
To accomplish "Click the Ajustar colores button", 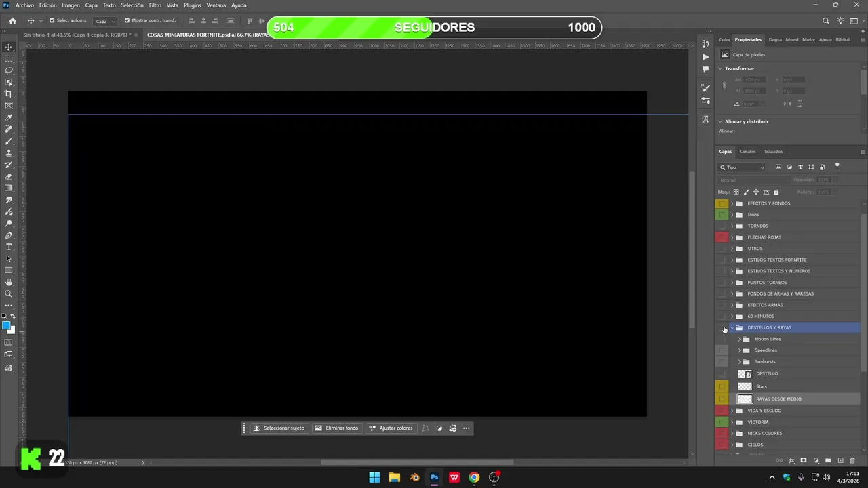I will click(x=391, y=428).
